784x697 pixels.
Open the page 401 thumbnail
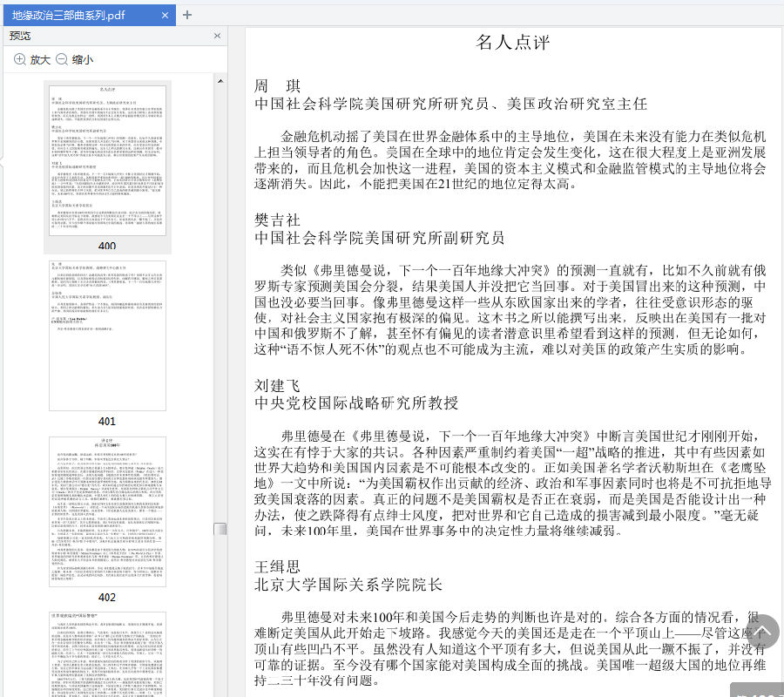tap(107, 335)
